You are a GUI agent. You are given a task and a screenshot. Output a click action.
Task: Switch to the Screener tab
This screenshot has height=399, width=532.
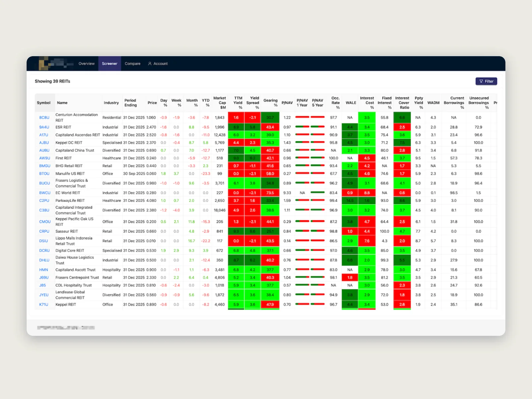(109, 64)
